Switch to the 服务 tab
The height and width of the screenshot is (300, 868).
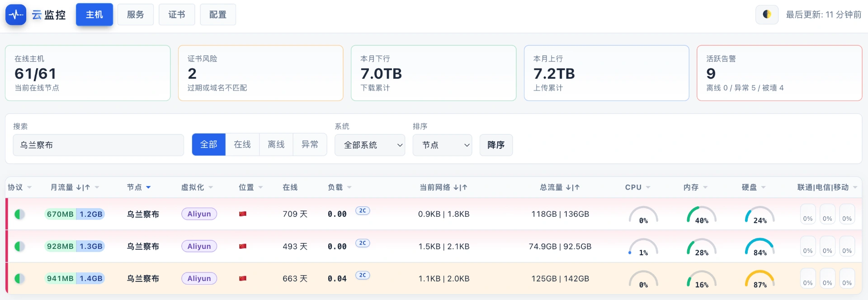[x=135, y=14]
